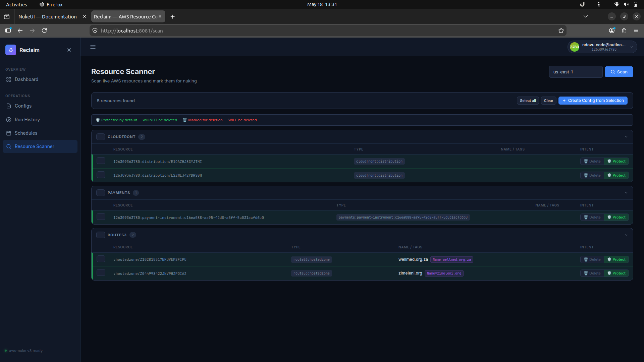Click the Reclaim logo icon
This screenshot has width=644, height=362.
pos(11,50)
